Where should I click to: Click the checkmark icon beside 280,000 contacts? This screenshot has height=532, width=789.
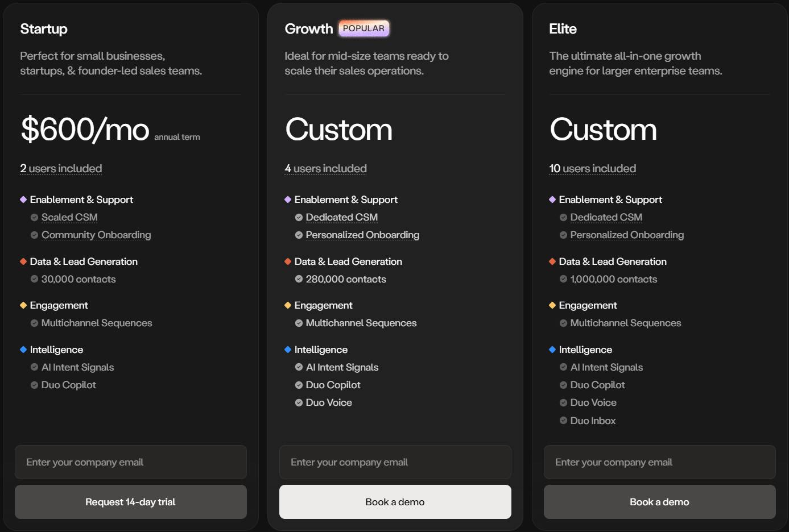click(298, 279)
